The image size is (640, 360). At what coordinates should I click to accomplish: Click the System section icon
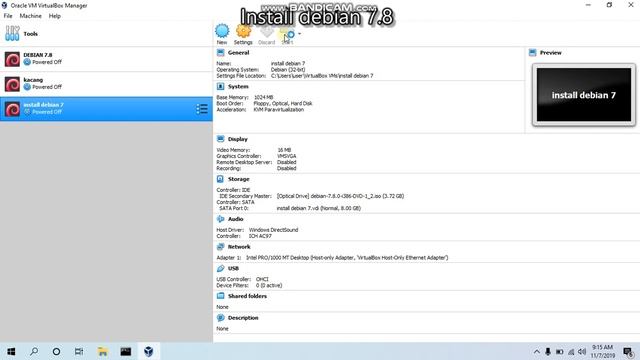tap(220, 87)
